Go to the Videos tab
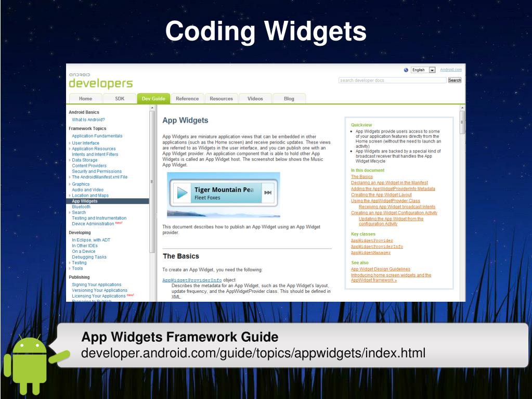Image resolution: width=532 pixels, height=399 pixels. [x=255, y=99]
